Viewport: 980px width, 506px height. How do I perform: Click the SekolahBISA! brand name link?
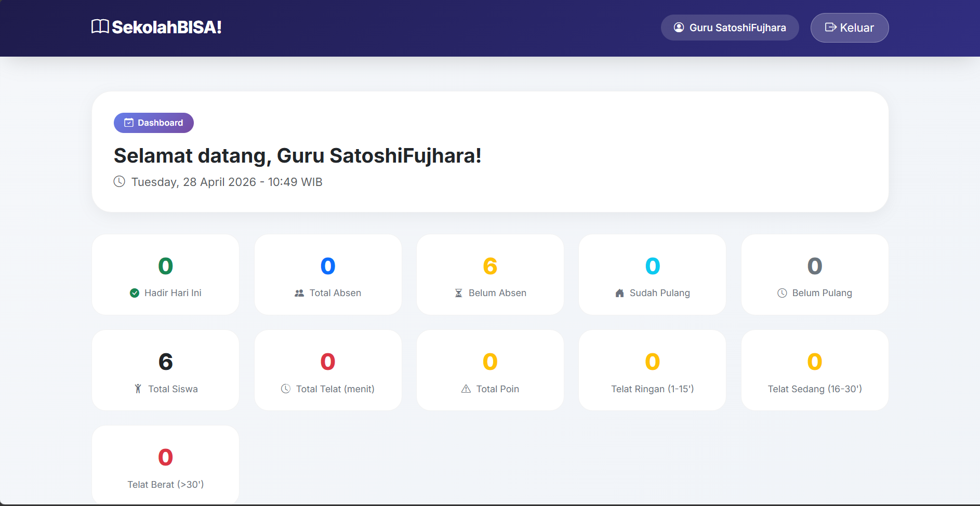[167, 27]
